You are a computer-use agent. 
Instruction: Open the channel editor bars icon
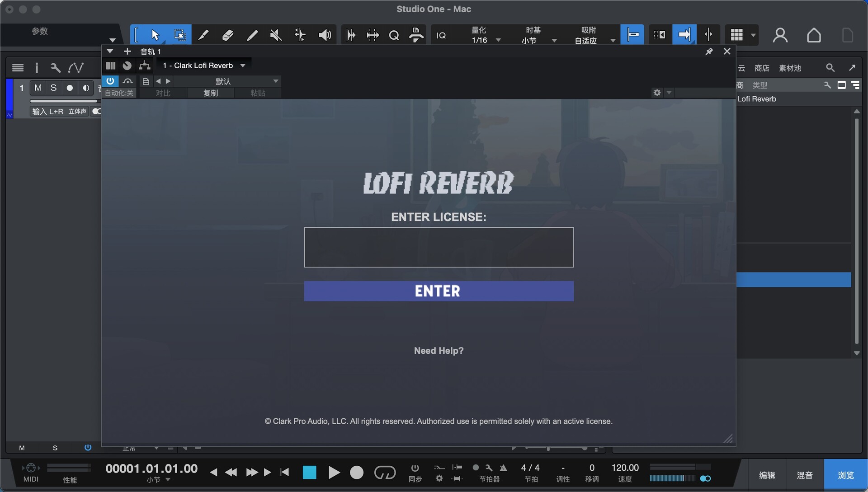(x=110, y=66)
